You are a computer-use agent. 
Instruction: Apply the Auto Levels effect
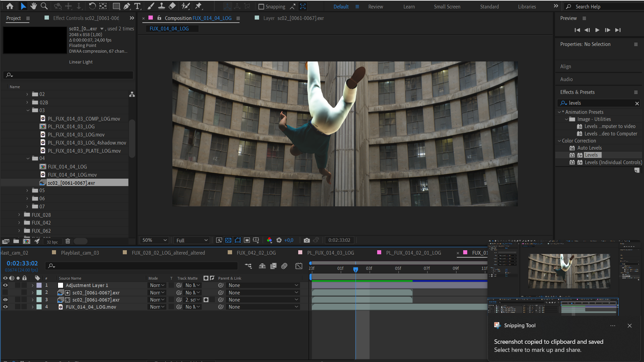(x=589, y=148)
